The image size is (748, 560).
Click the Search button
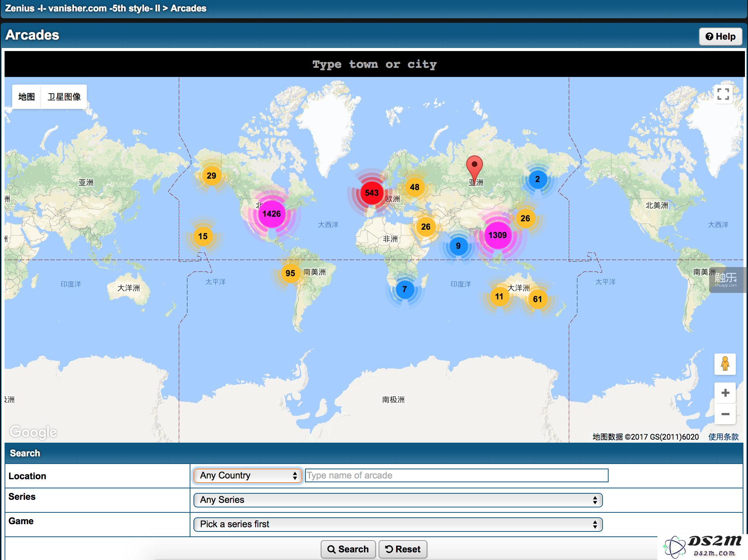pyautogui.click(x=348, y=549)
